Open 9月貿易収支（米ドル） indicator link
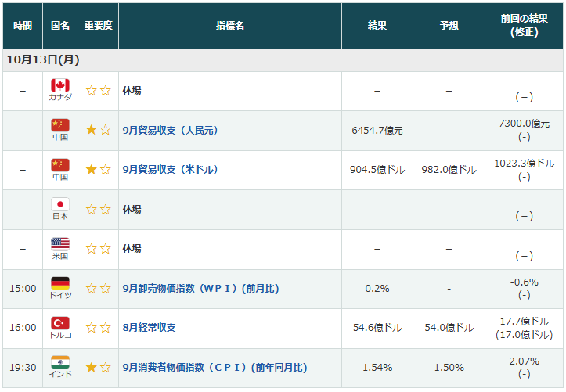Screen dimensions: 566x392 [x=170, y=170]
